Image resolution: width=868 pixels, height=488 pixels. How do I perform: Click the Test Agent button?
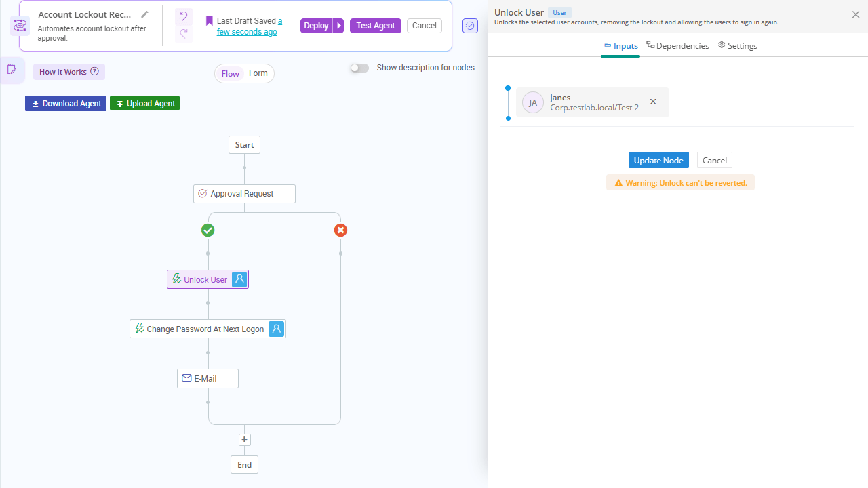click(x=376, y=26)
